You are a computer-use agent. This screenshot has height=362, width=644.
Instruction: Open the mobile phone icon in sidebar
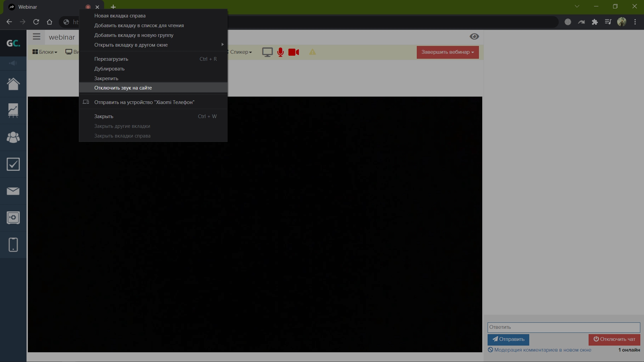[x=13, y=245]
